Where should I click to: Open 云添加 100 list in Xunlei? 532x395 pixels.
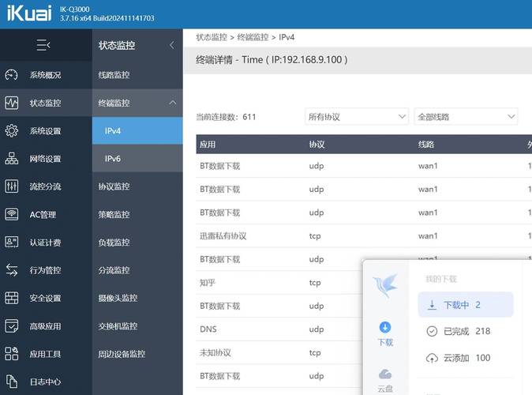coord(466,358)
